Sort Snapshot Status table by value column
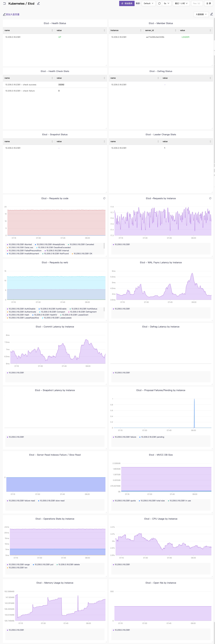 [x=104, y=142]
